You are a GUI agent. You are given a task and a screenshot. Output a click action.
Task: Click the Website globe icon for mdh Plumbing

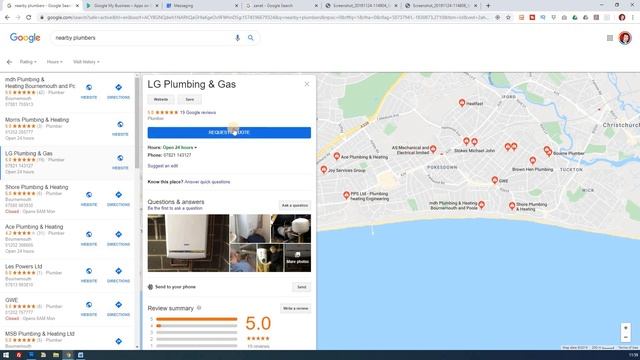tap(89, 87)
